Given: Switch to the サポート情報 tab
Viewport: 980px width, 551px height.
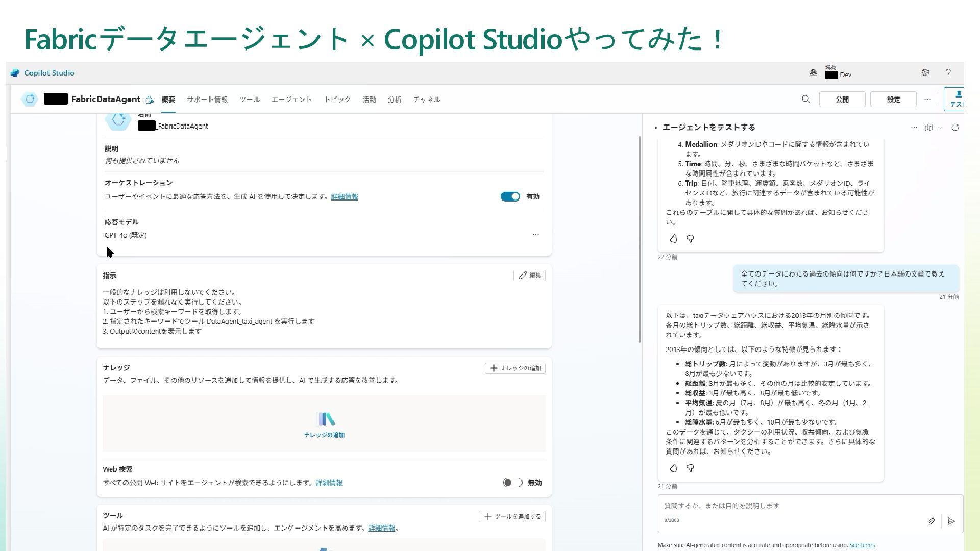Looking at the screenshot, I should pyautogui.click(x=207, y=99).
